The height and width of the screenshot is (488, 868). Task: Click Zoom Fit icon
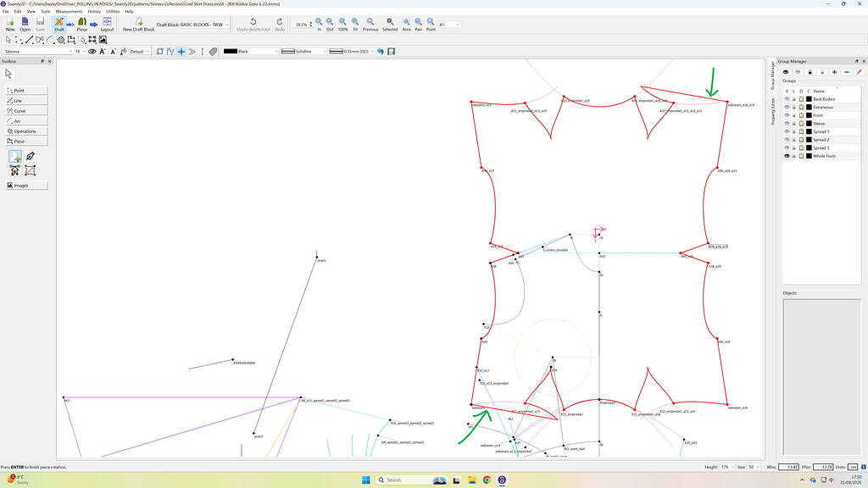tap(354, 24)
